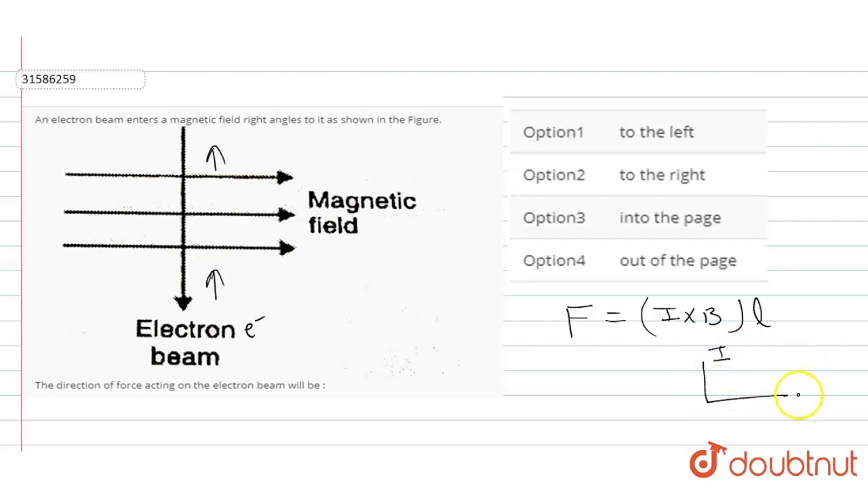This screenshot has width=868, height=488.
Task: Click the handwritten I above the axis sketch
Action: [719, 354]
